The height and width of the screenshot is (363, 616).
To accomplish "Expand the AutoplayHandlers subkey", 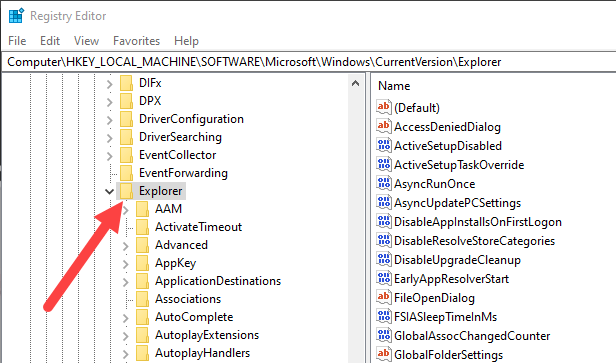I will pyautogui.click(x=126, y=355).
